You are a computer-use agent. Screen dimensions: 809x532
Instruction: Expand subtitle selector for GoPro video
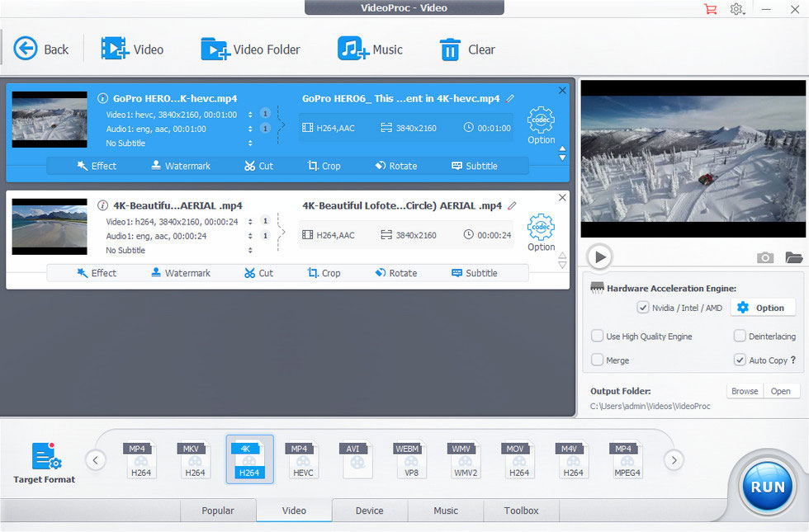click(x=250, y=144)
